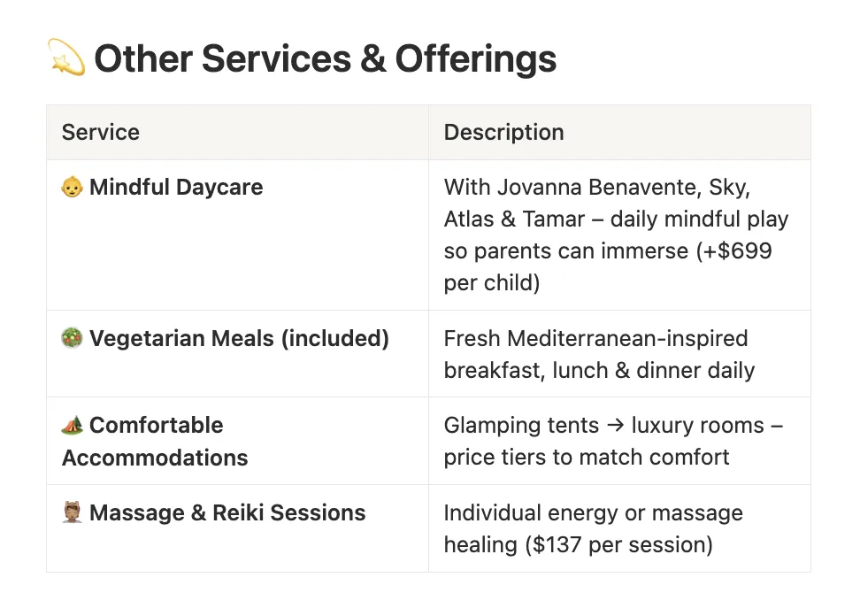Click the price tiers to match comfort text
This screenshot has width=860, height=616.
587,458
